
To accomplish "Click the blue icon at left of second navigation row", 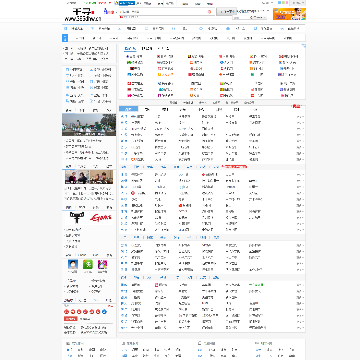I will pyautogui.click(x=65, y=38).
